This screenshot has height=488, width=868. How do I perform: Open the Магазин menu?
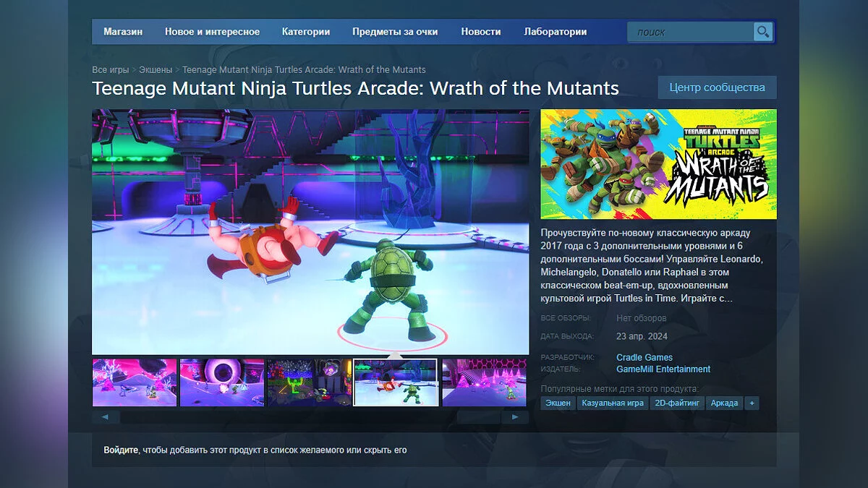tap(123, 32)
